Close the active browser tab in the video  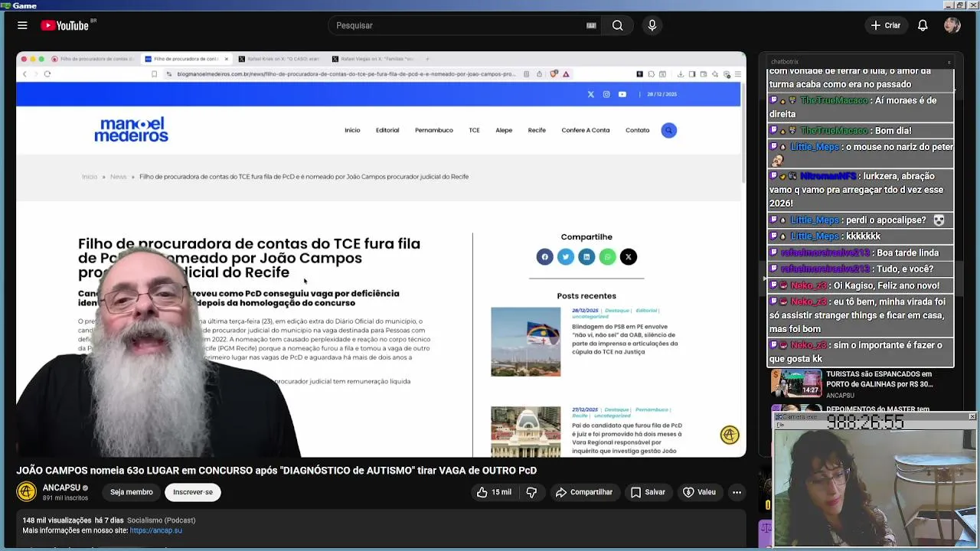point(226,59)
